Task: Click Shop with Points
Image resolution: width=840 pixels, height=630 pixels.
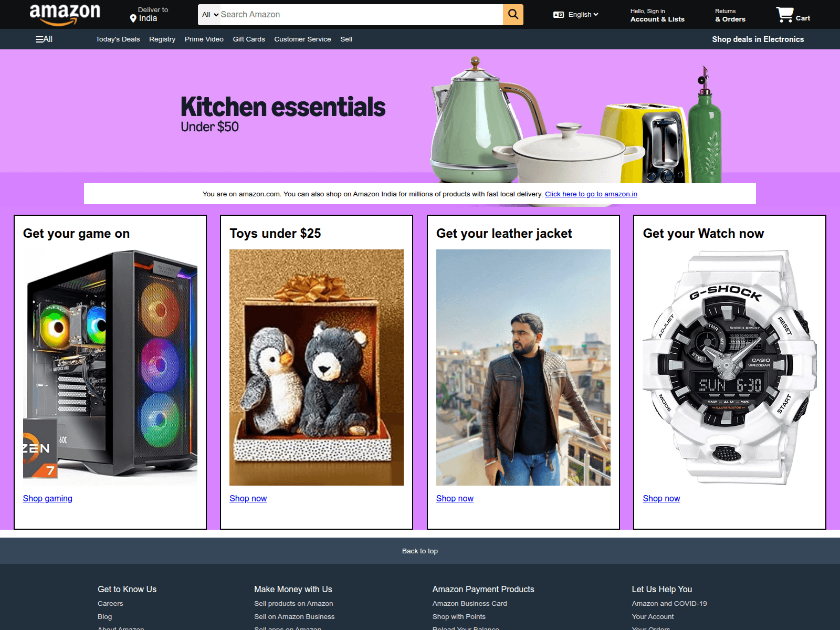Action: tap(459, 617)
